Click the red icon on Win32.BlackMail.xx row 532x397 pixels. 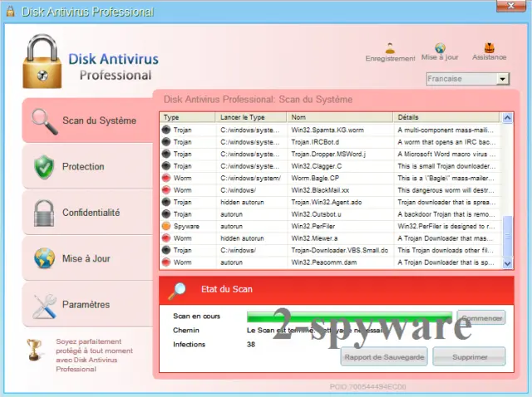pos(166,190)
